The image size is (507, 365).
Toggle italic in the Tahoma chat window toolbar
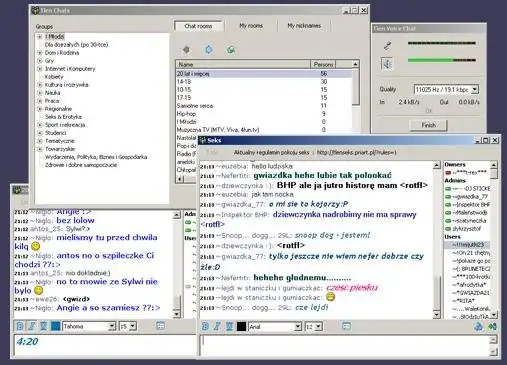click(x=31, y=326)
